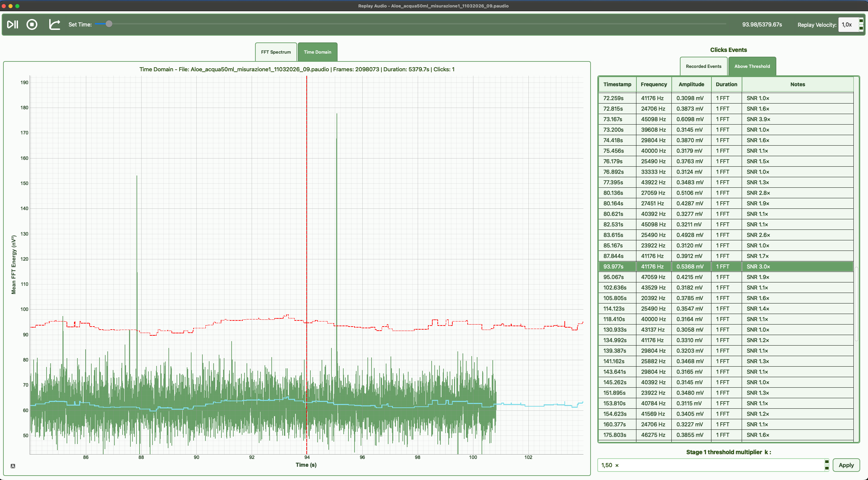Increase threshold multiplier with the up stepper
The image size is (868, 480).
click(827, 462)
